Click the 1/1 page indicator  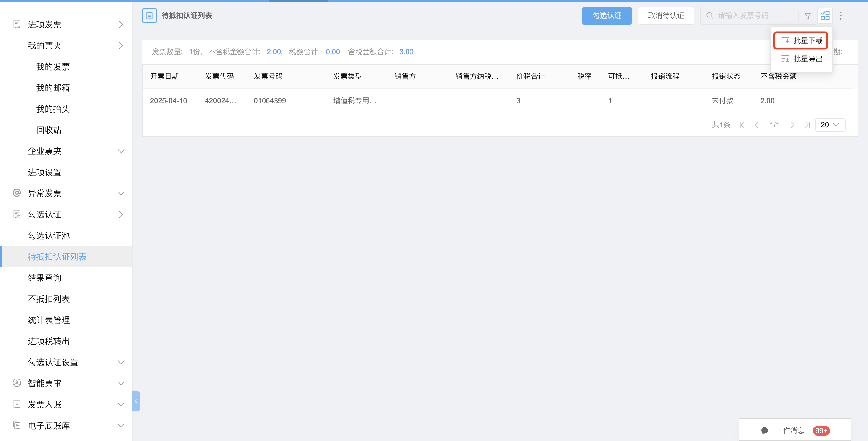[775, 125]
